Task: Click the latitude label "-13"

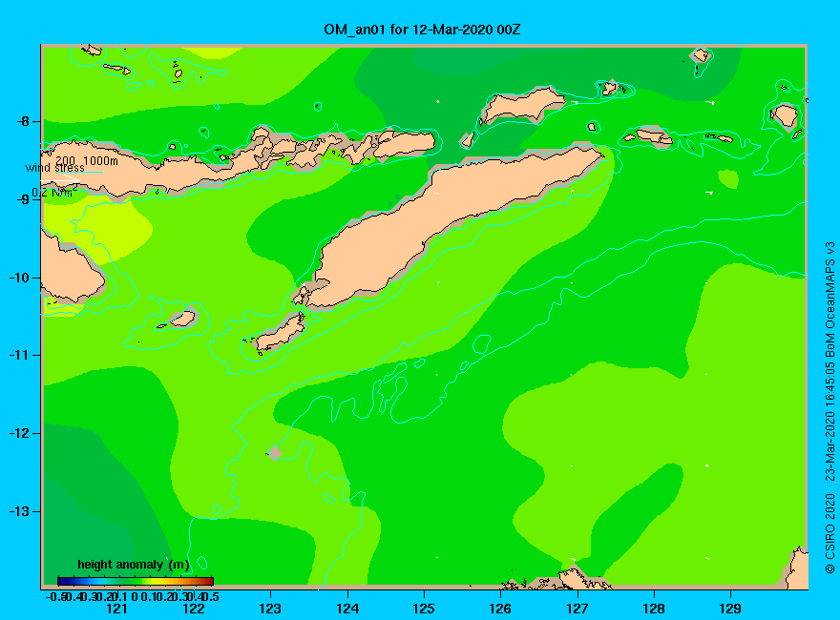Action: (20, 511)
